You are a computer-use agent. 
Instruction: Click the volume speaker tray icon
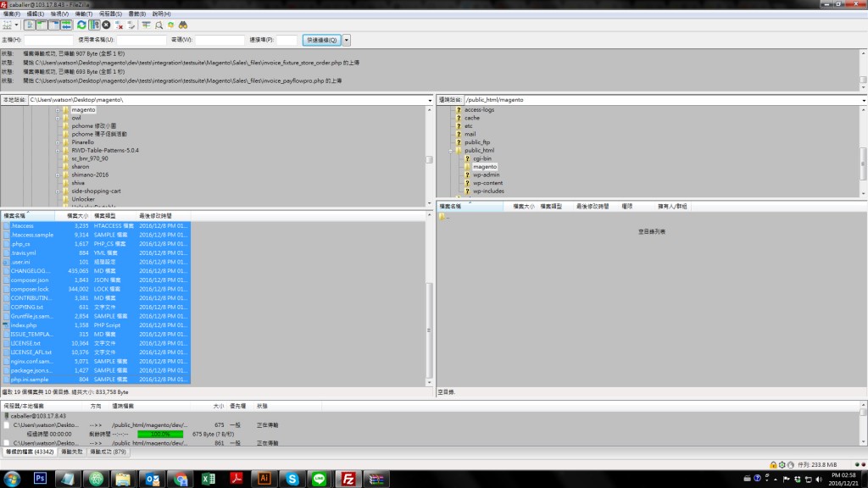pos(820,480)
